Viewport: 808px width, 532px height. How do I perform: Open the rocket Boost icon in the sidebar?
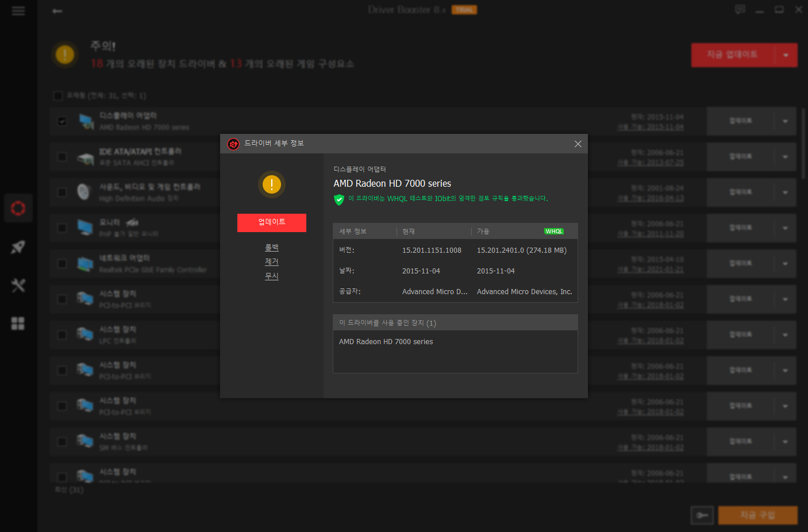click(18, 247)
